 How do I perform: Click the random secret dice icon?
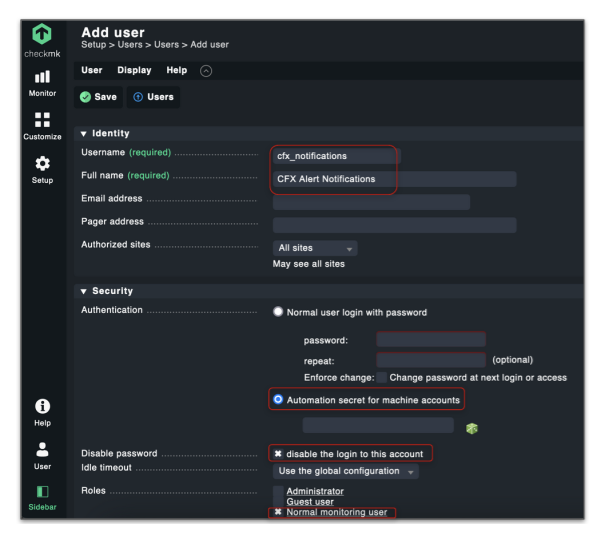471,428
